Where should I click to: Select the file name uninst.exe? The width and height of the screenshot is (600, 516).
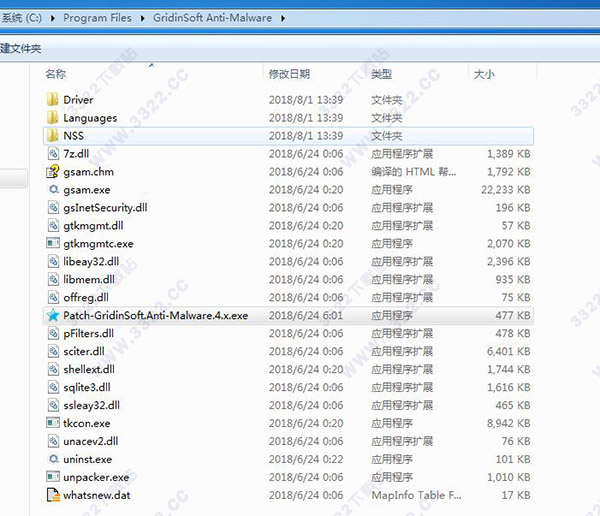88,459
